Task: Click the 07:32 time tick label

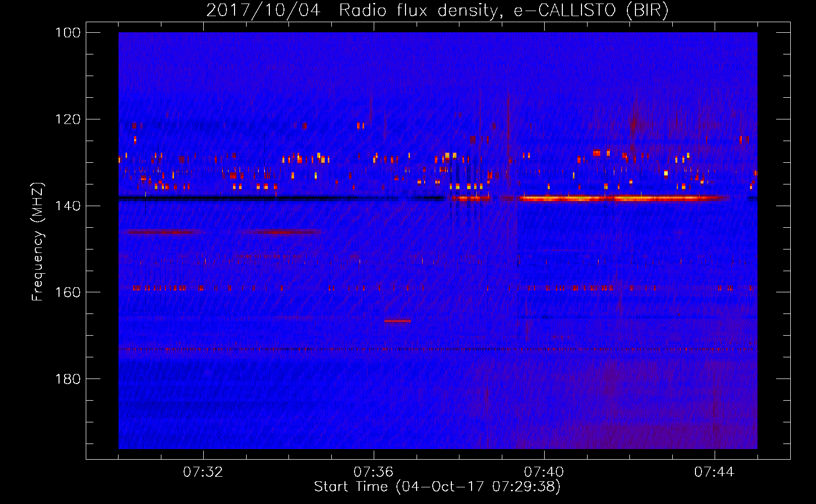Action: (x=203, y=472)
